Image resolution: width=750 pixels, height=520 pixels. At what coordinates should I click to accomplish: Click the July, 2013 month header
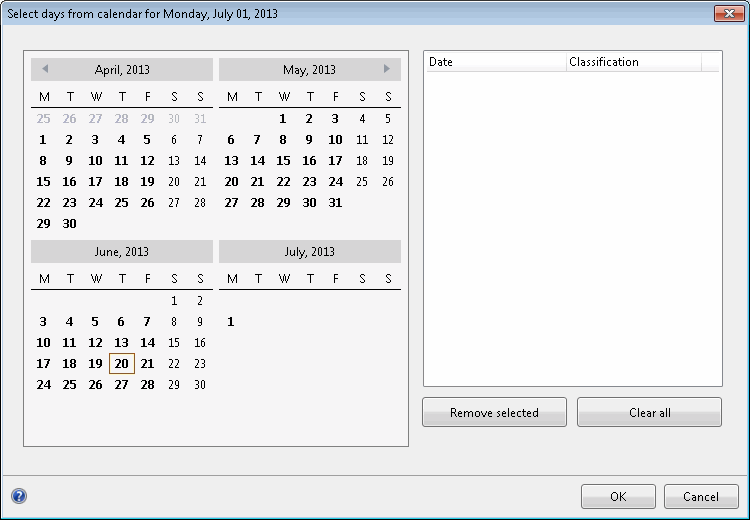[309, 252]
